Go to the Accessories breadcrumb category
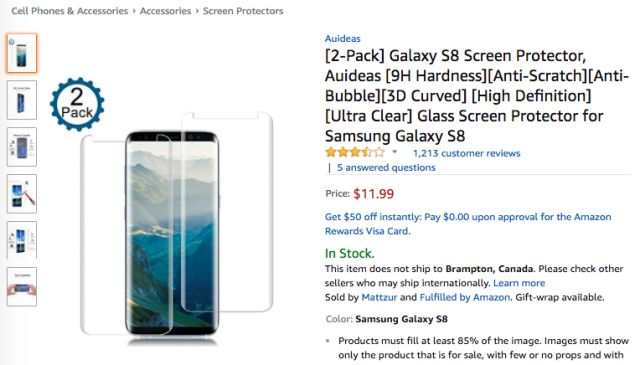Image resolution: width=640 pixels, height=365 pixels. (165, 11)
